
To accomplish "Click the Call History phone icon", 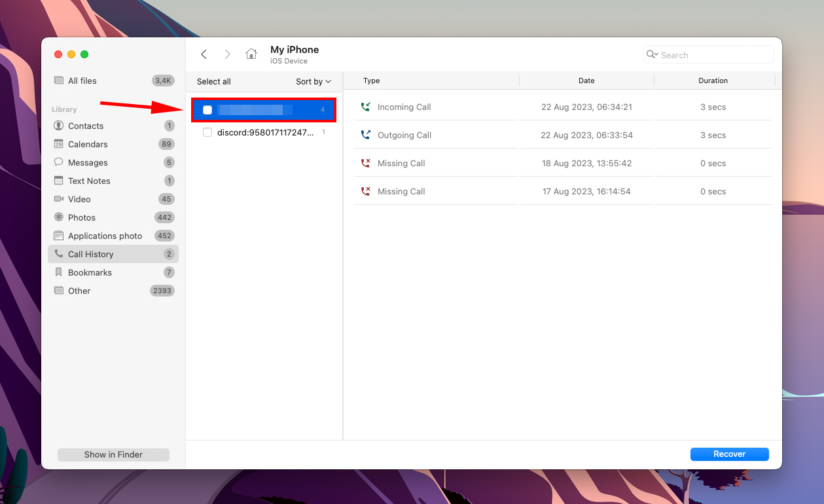I will point(59,254).
